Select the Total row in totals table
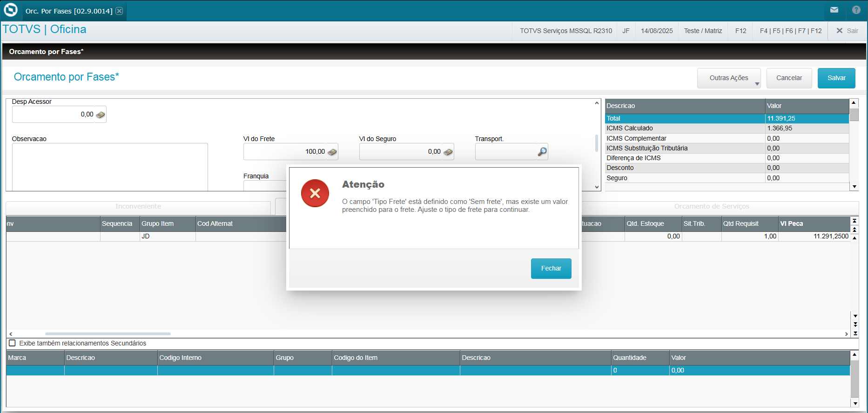868x413 pixels. coord(727,119)
